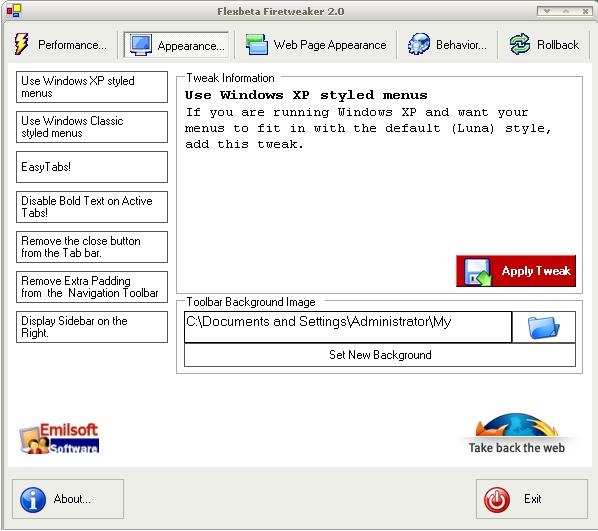This screenshot has height=531, width=598.
Task: Click Set New Background button
Action: point(380,355)
